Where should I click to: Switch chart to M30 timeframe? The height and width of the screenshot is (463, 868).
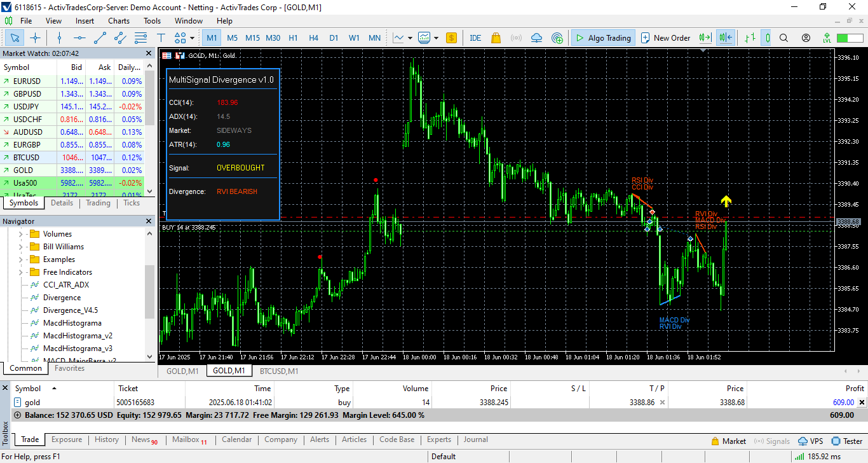click(x=273, y=38)
